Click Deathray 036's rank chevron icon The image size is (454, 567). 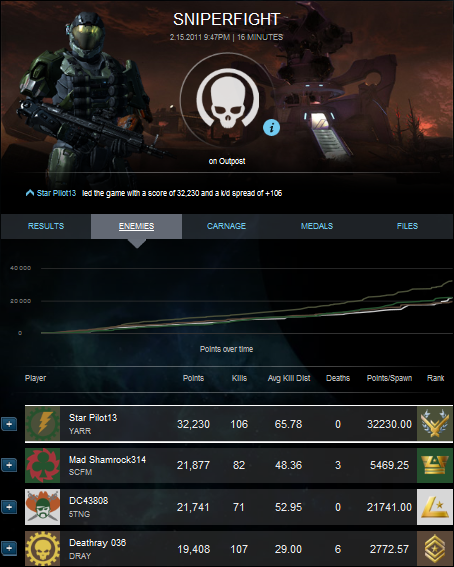click(x=435, y=549)
